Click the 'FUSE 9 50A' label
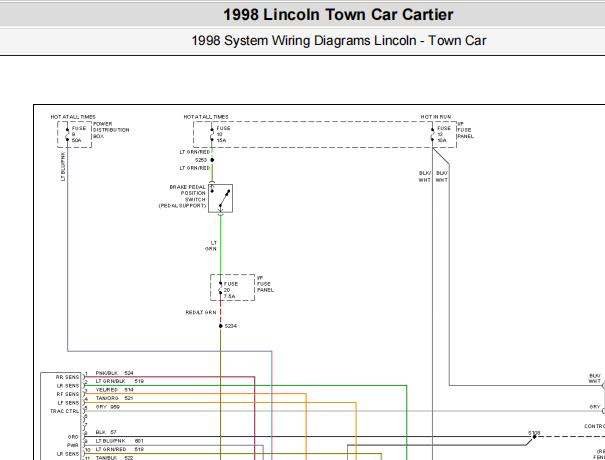Image resolution: width=605 pixels, height=460 pixels. [x=78, y=134]
